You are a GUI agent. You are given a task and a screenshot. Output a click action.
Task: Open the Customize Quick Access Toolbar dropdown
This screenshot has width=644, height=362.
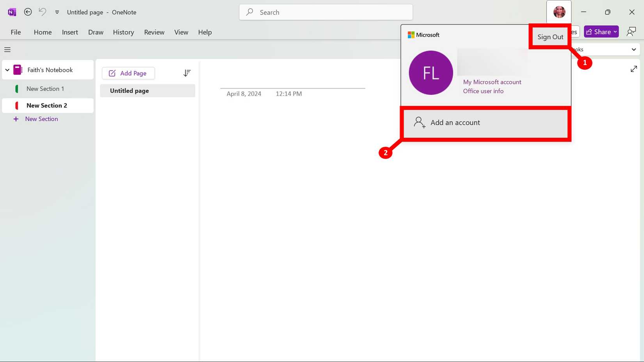[x=57, y=12]
